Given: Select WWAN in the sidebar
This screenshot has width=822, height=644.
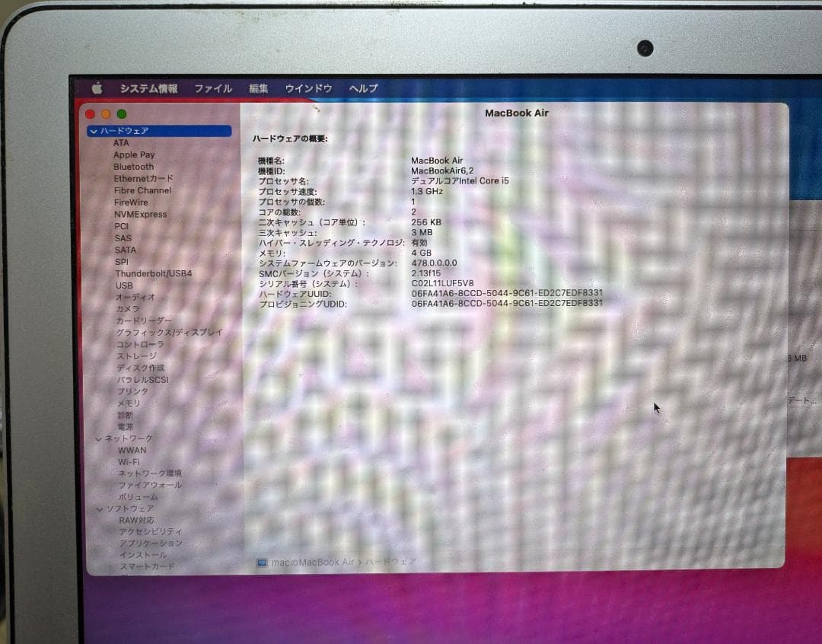Looking at the screenshot, I should tap(132, 450).
